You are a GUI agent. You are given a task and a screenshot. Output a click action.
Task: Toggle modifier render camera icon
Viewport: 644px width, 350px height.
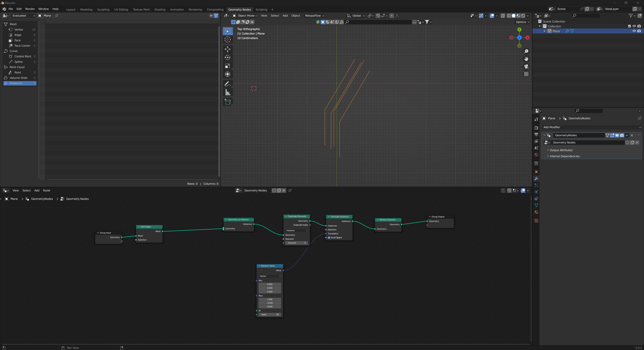coord(622,135)
